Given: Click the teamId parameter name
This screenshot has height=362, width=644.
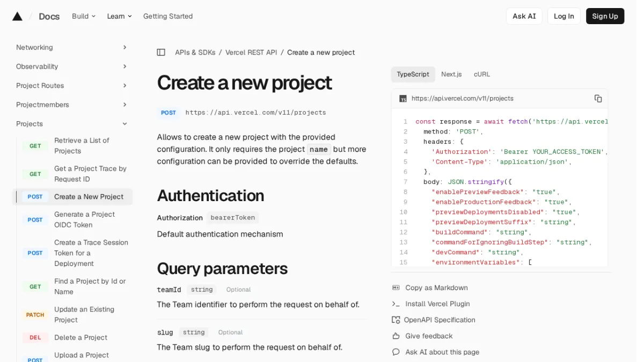Looking at the screenshot, I should 169,290.
